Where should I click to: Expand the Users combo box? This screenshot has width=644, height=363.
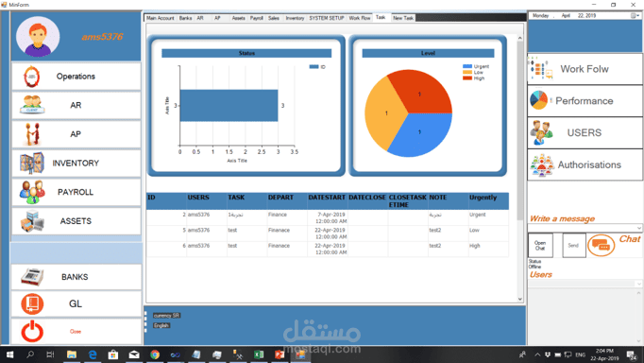638,284
